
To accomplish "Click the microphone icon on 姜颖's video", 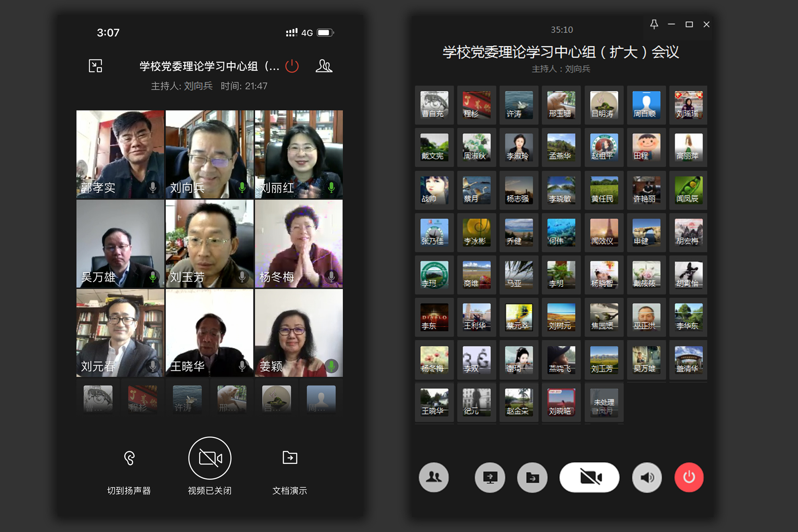I will click(x=331, y=365).
